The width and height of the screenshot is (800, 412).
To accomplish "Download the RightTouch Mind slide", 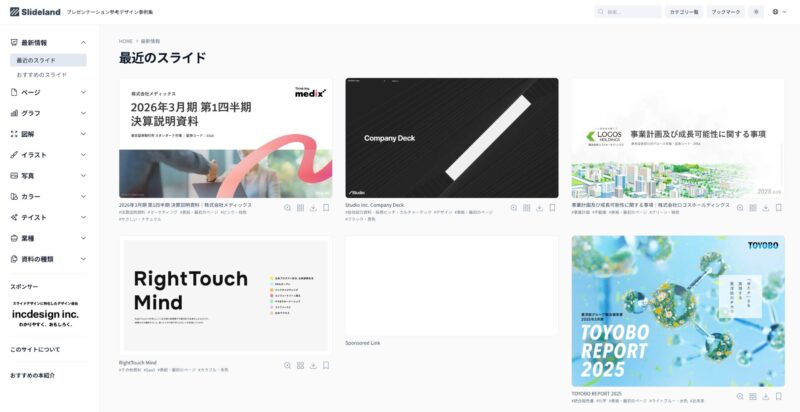I will pyautogui.click(x=313, y=366).
